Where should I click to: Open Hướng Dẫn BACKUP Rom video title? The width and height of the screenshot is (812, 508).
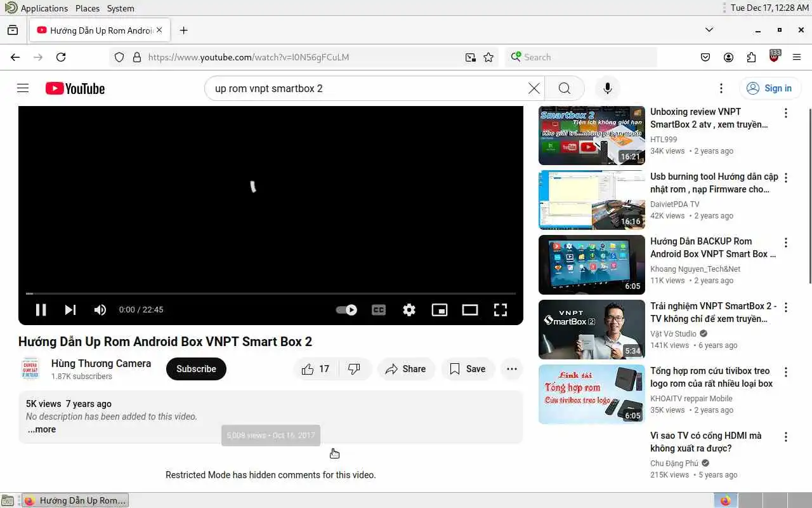tap(713, 248)
